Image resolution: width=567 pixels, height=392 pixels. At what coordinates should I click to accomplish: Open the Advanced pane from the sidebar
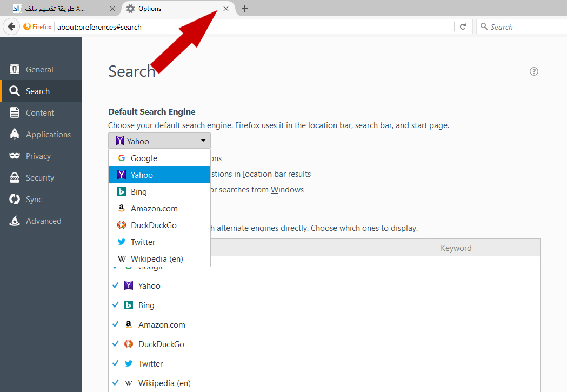pos(41,221)
